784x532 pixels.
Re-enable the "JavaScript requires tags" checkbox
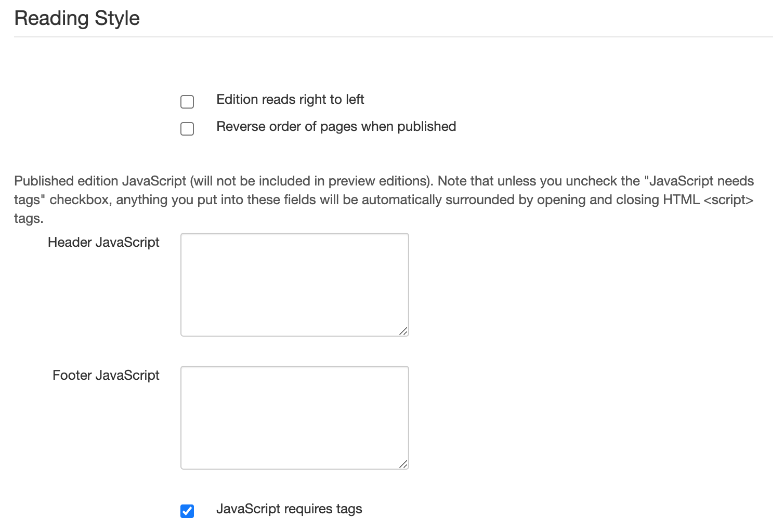pyautogui.click(x=187, y=511)
